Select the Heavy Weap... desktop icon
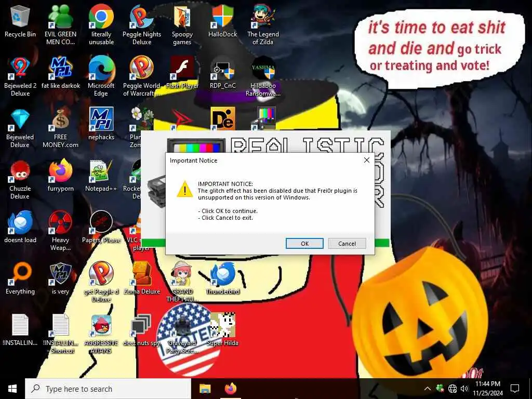 (x=60, y=232)
